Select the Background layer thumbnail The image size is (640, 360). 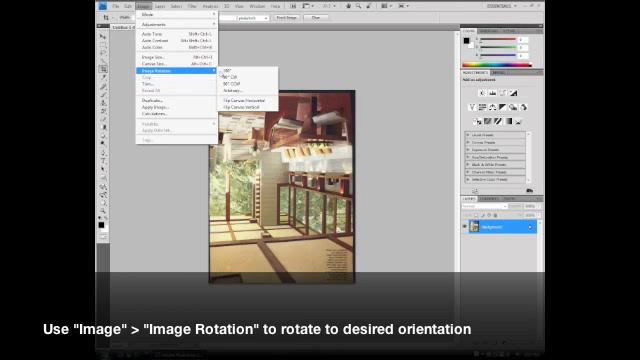[x=474, y=227]
